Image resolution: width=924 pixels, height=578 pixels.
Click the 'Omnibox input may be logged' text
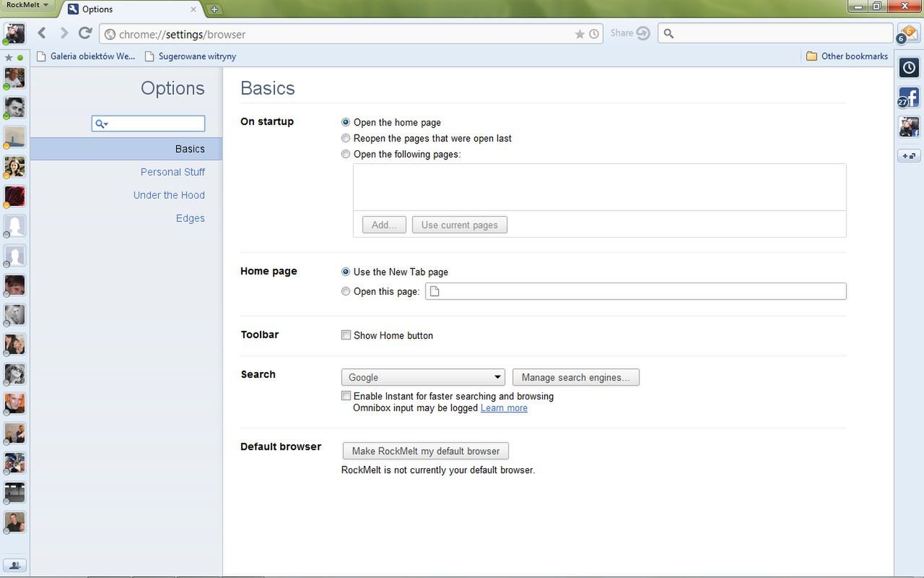tap(416, 408)
